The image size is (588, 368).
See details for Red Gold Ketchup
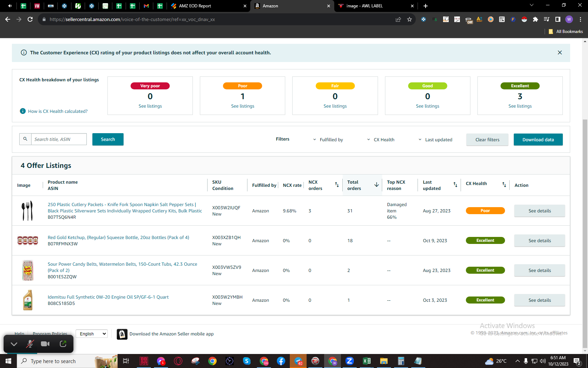(540, 240)
